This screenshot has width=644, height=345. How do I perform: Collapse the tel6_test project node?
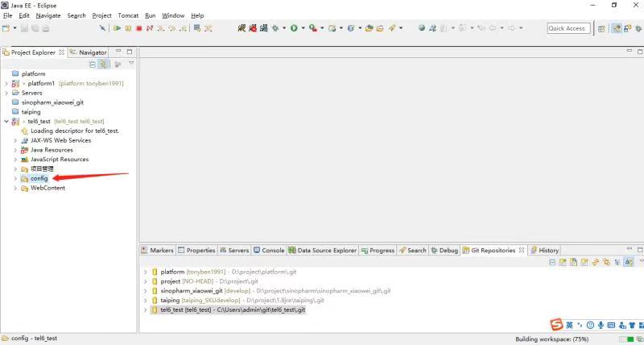point(6,121)
